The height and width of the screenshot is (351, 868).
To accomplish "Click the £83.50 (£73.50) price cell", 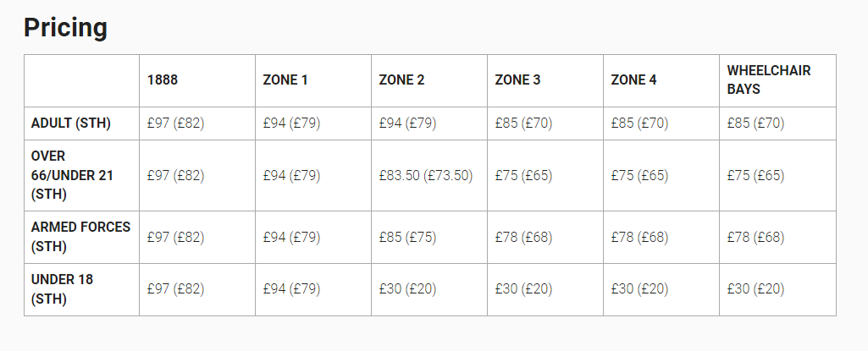I will pos(425,176).
